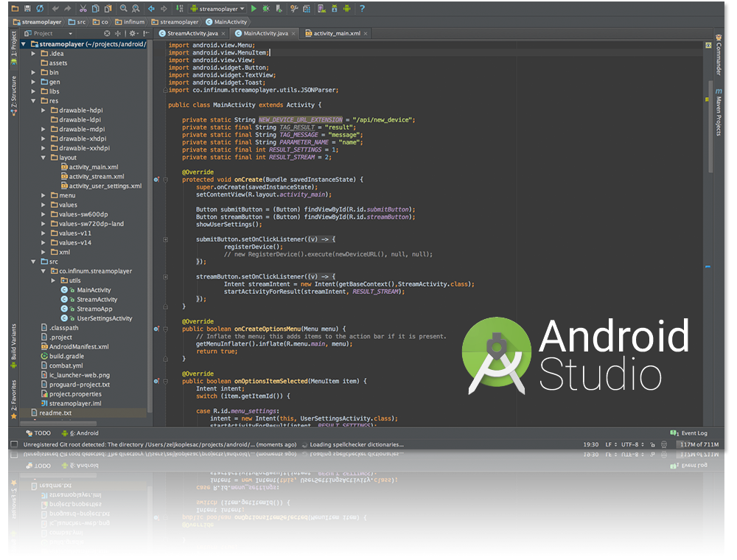This screenshot has width=737, height=560.
Task: Collapse the res folder
Action: 33,101
